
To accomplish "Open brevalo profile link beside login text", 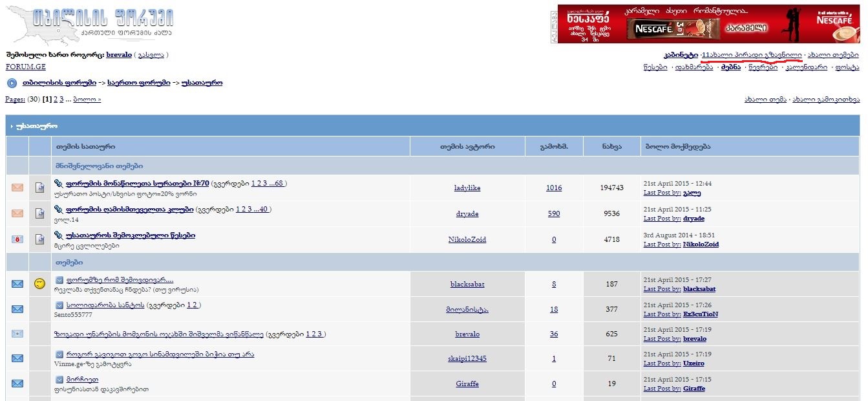I will [119, 55].
